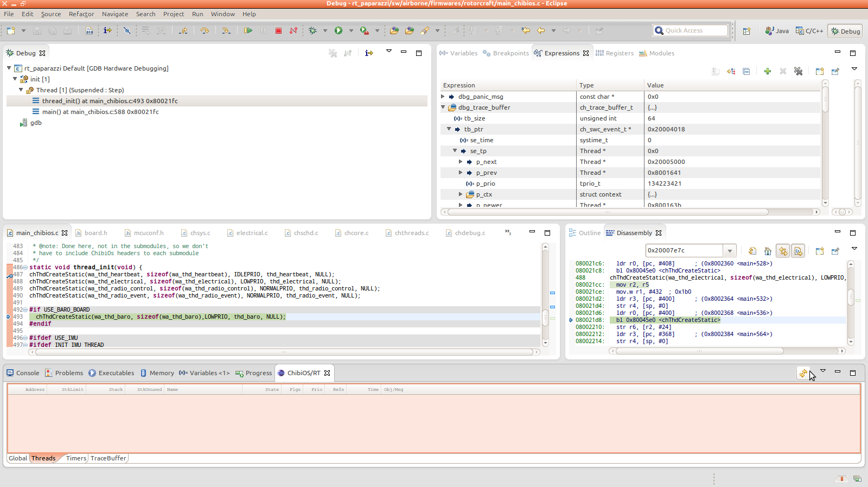The image size is (868, 487).
Task: Open the Run menu
Action: tap(197, 14)
